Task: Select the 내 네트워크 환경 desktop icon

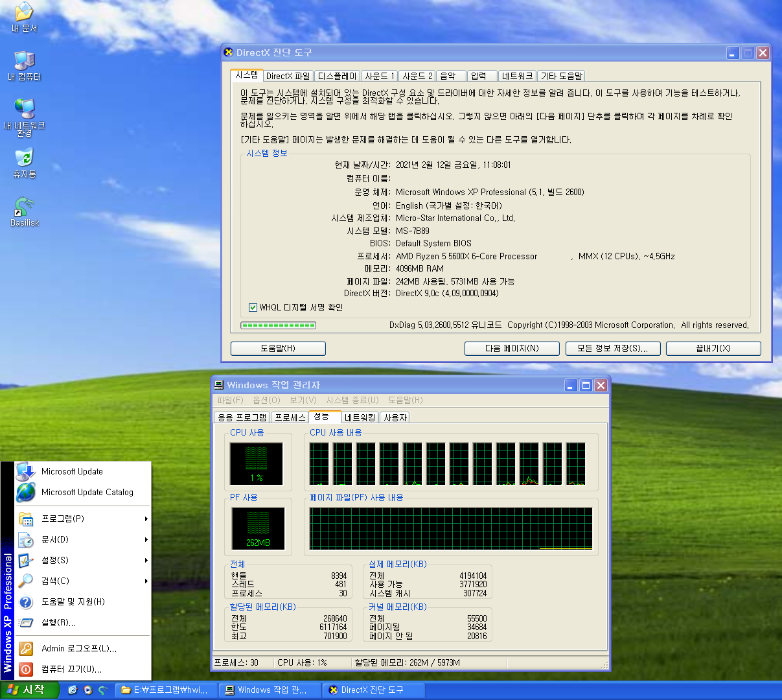Action: pos(25,118)
